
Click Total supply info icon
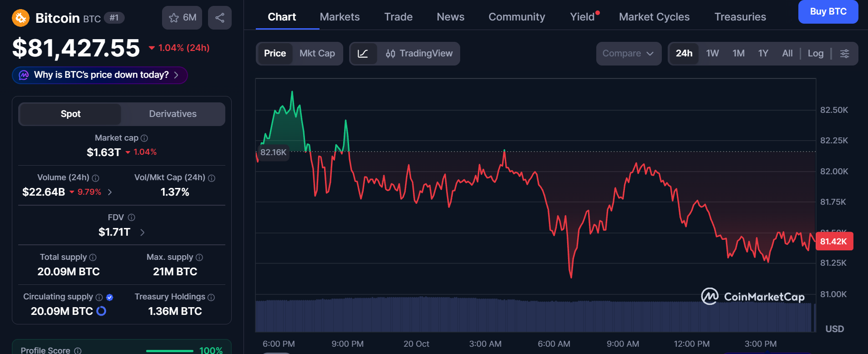coord(93,257)
